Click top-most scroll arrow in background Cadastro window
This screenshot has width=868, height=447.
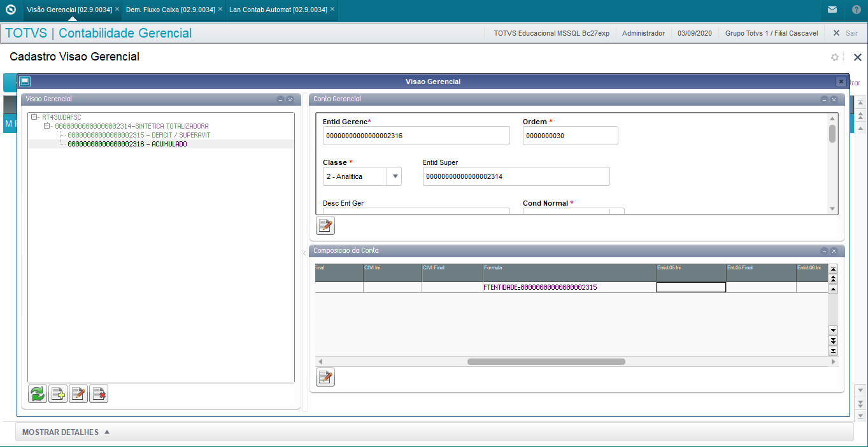[x=860, y=103]
